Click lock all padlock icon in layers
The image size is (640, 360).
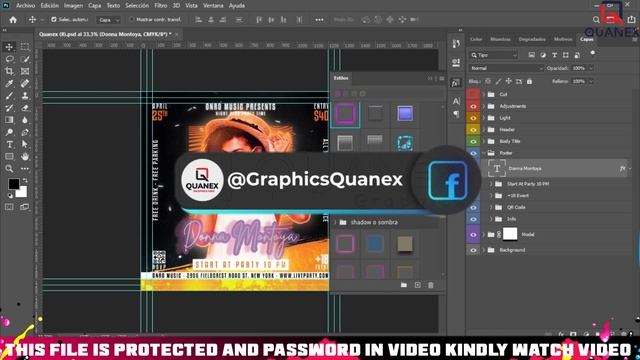coord(529,81)
